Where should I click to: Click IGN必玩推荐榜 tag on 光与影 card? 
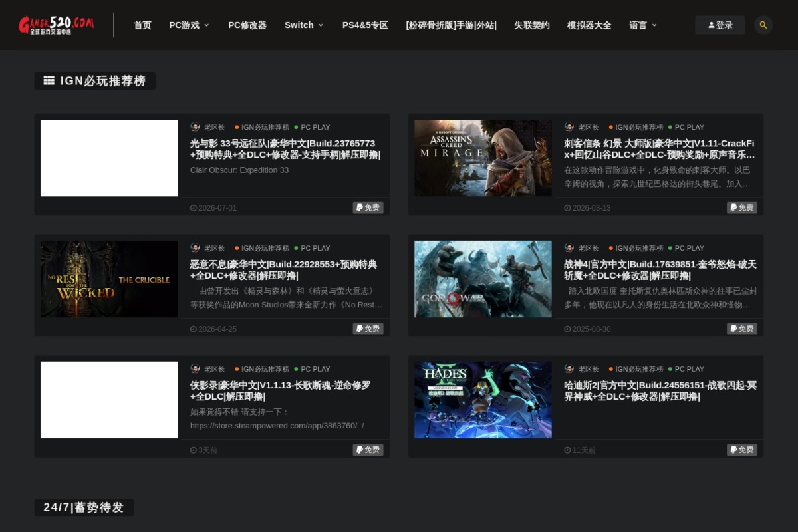tap(262, 127)
